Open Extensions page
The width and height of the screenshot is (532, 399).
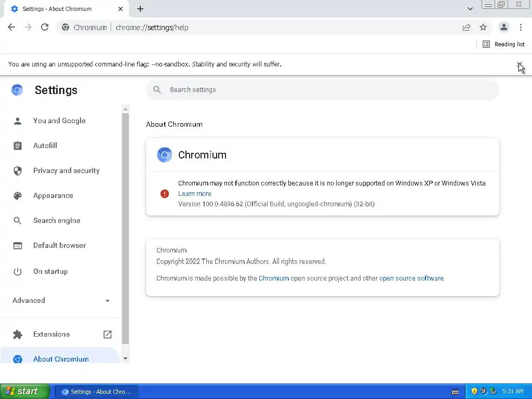pyautogui.click(x=60, y=334)
